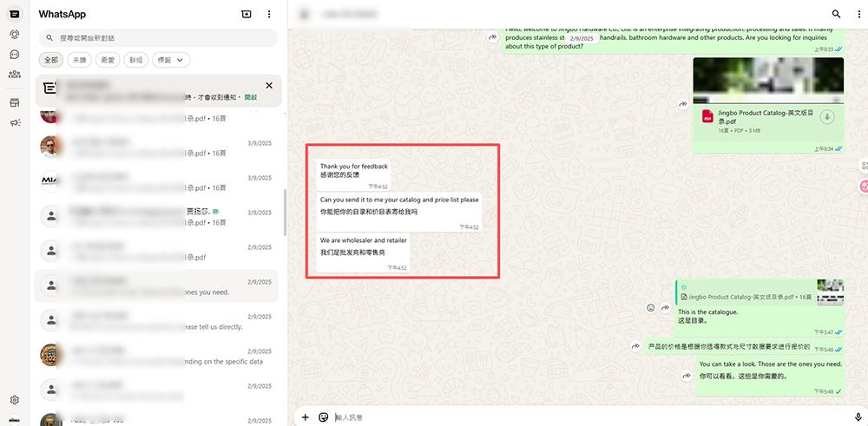Download the Jingbo Product Catalog PDF
Screen dimensions: 868x426
tap(827, 117)
